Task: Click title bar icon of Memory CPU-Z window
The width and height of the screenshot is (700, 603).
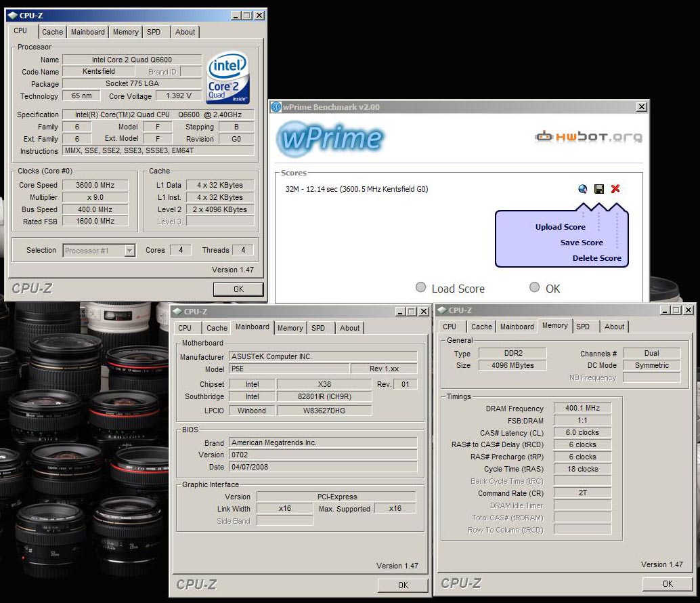Action: point(442,310)
